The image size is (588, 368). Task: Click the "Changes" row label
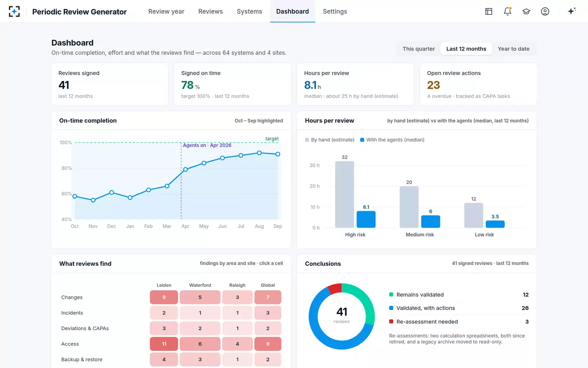click(x=72, y=297)
